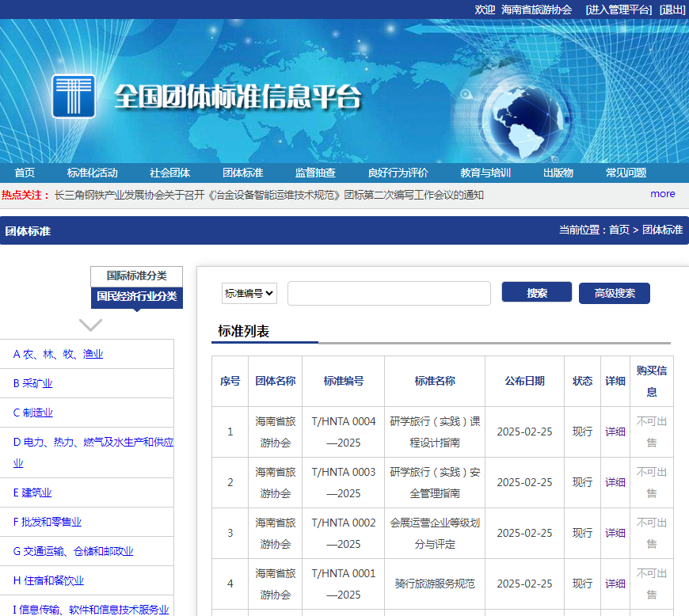This screenshot has height=616, width=689.
Task: Focus the standard search input field
Action: (x=389, y=293)
